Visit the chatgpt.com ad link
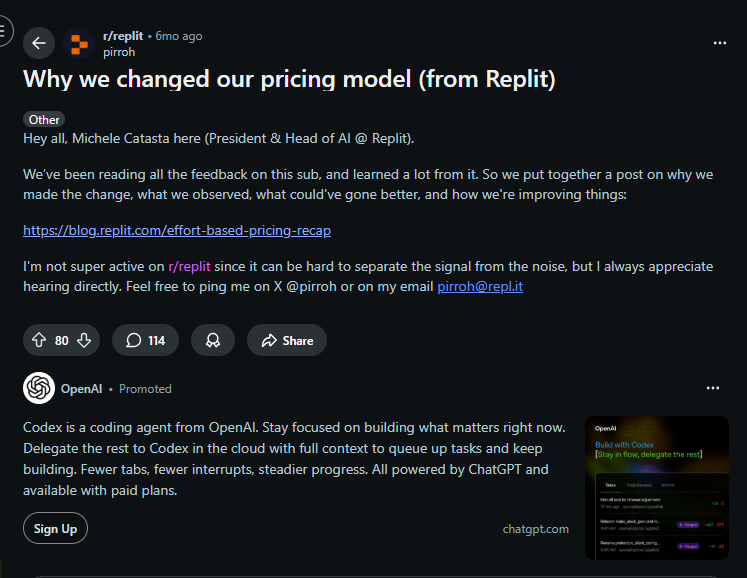Screen dimensions: 747x578 tap(536, 529)
